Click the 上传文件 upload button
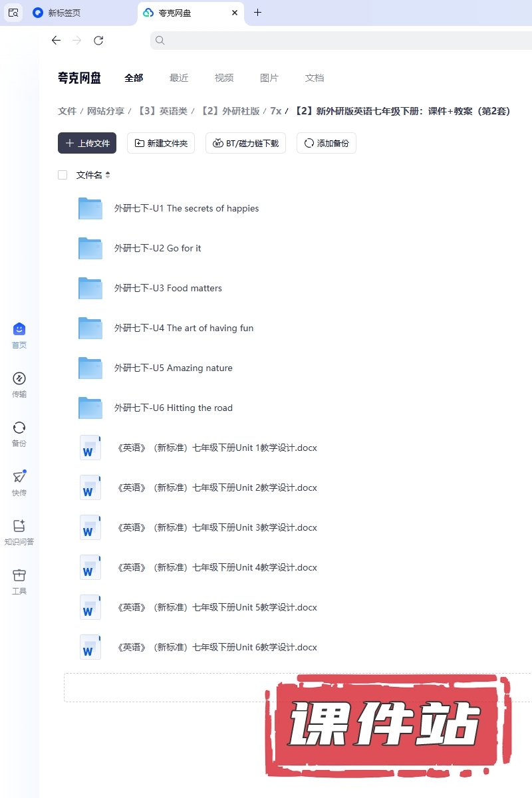The width and height of the screenshot is (532, 798). [x=87, y=143]
